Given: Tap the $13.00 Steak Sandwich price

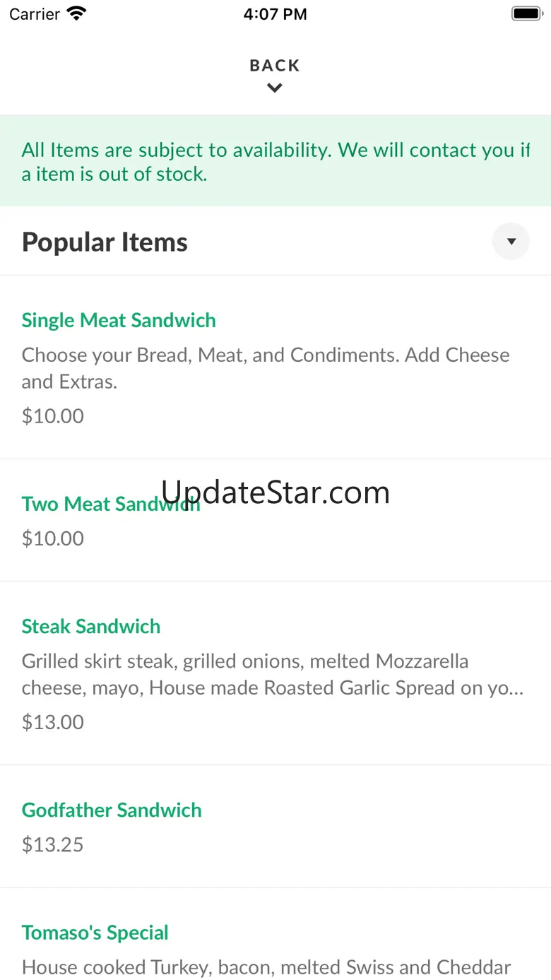Looking at the screenshot, I should 53,722.
